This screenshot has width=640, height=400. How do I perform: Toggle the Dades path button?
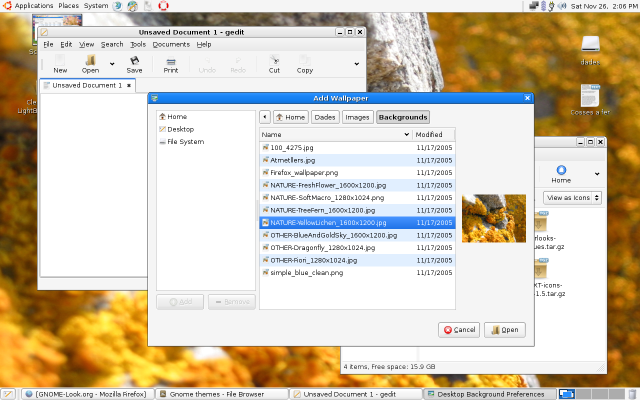point(324,117)
